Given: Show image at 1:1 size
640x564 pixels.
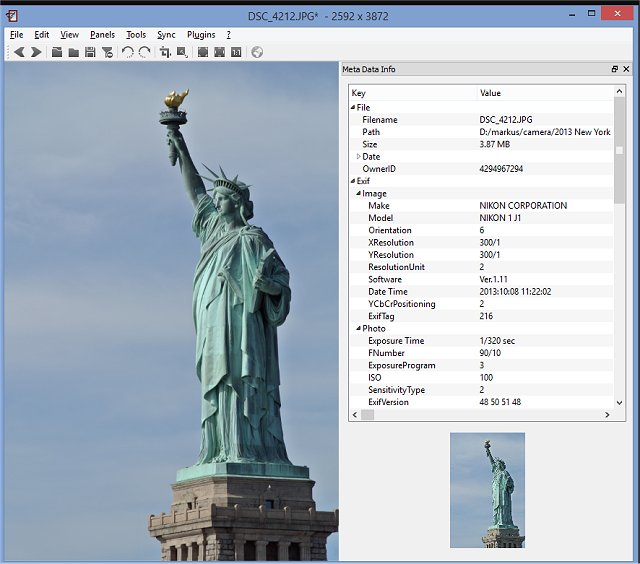Looking at the screenshot, I should tap(236, 52).
